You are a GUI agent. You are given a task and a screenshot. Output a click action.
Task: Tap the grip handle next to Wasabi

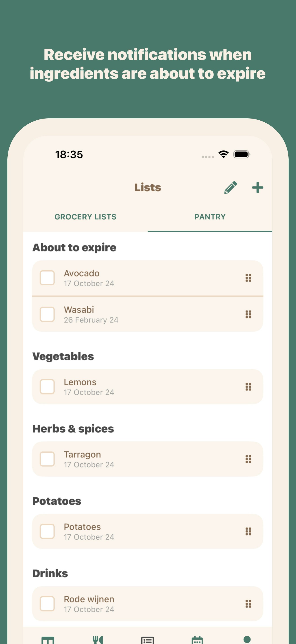point(248,314)
